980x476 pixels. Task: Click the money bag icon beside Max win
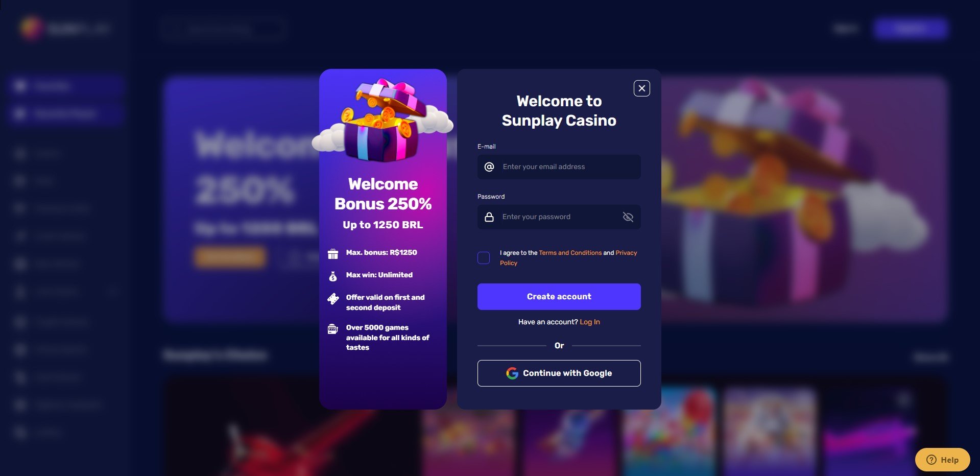coord(333,276)
